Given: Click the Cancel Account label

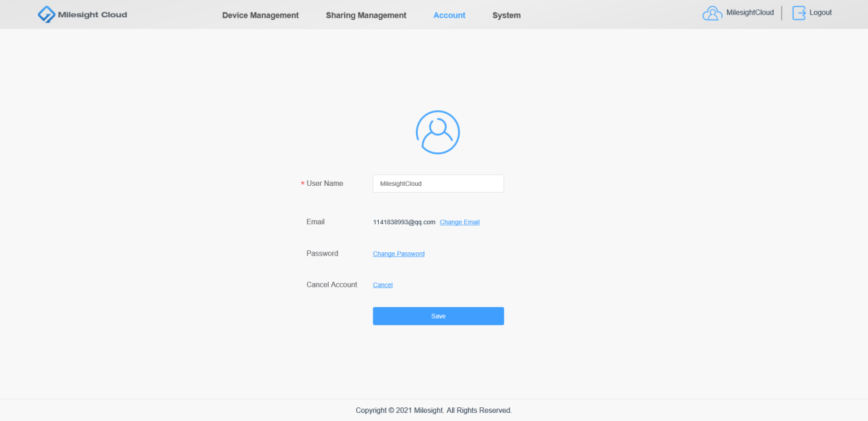Looking at the screenshot, I should pos(332,285).
